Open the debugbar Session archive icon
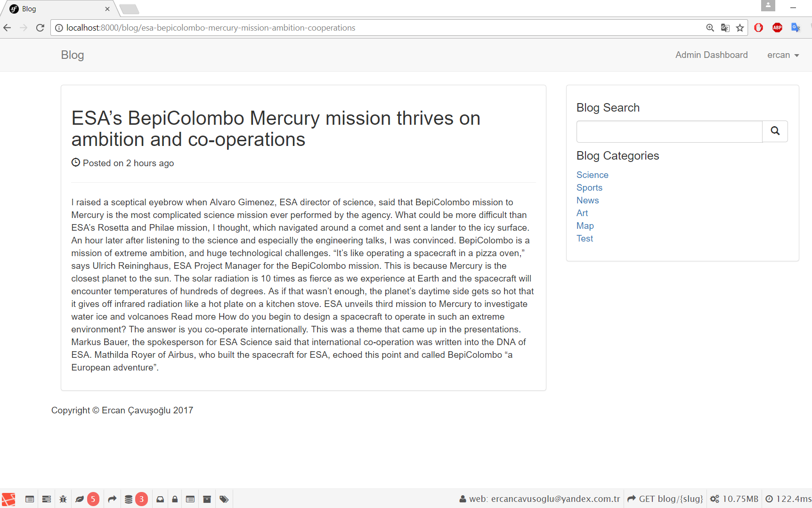 pyautogui.click(x=207, y=499)
